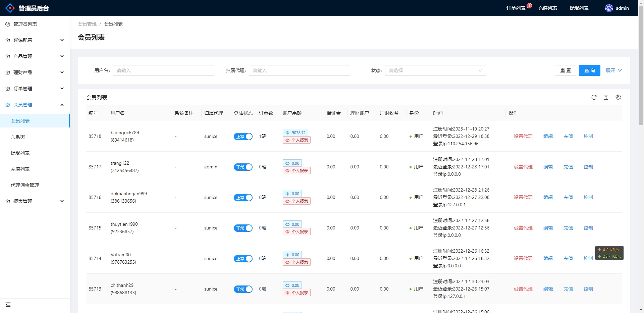Select the 管理员列表 sidebar icon
This screenshot has width=644, height=313.
(x=7, y=24)
